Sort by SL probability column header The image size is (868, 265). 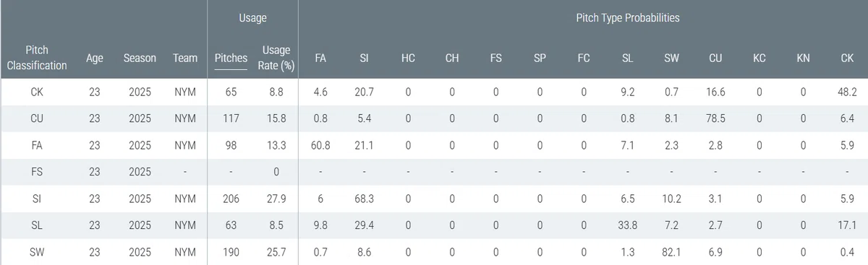pyautogui.click(x=627, y=58)
